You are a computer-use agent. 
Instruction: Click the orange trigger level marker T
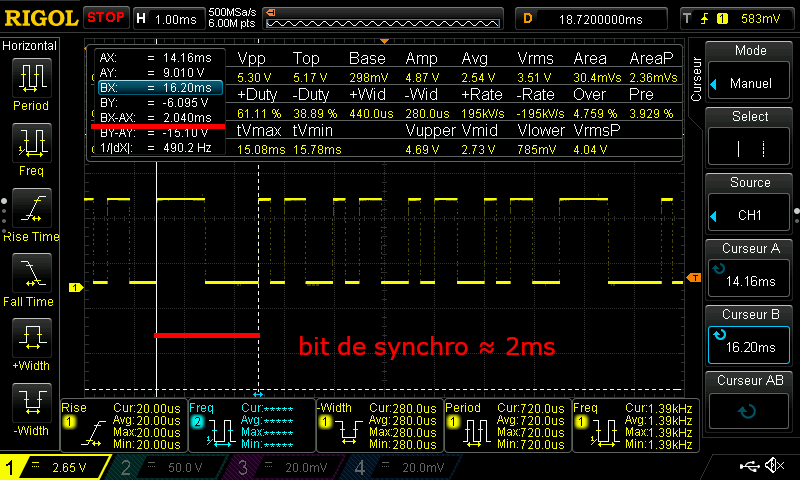tap(694, 277)
